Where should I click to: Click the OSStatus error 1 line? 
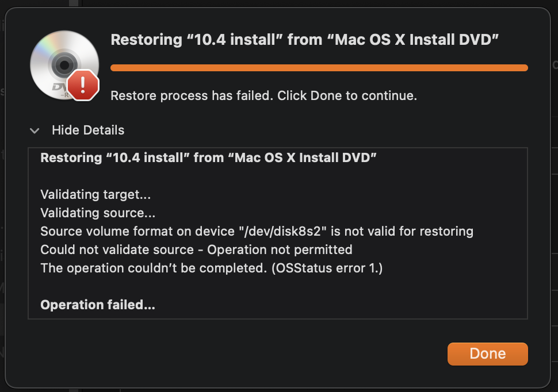tap(211, 268)
